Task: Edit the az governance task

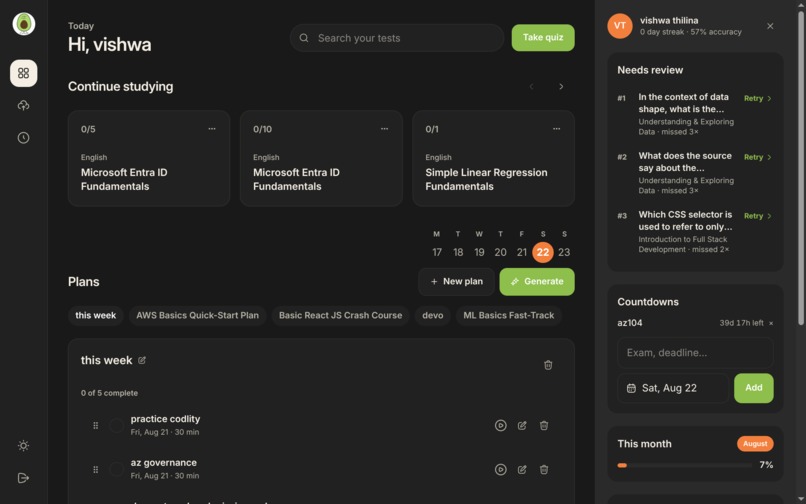Action: [522, 470]
